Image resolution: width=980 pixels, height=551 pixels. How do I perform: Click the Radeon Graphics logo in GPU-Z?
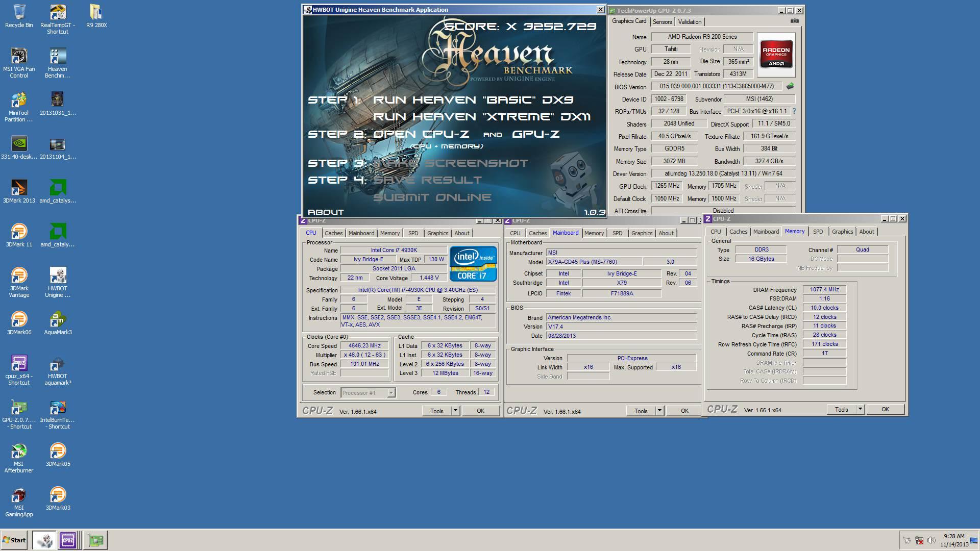[776, 55]
